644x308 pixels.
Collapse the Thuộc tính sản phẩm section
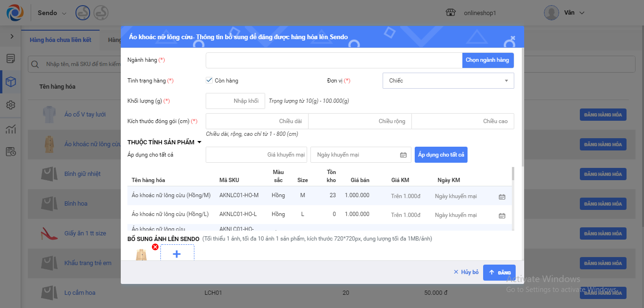click(199, 142)
